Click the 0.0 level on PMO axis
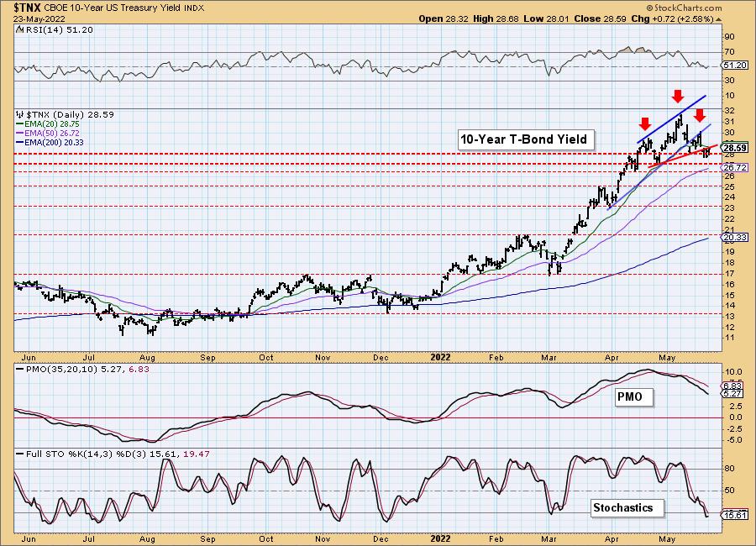Viewport: 756px width, 546px height. tap(735, 417)
